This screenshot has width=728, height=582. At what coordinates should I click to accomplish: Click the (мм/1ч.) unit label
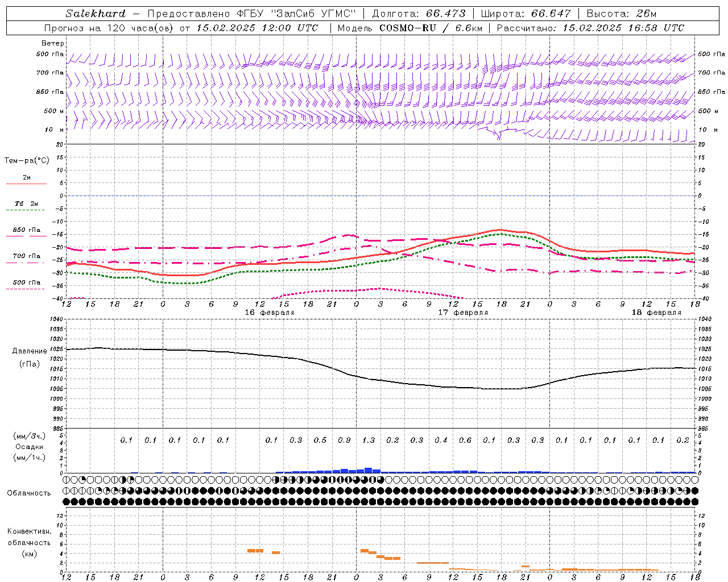click(x=30, y=458)
